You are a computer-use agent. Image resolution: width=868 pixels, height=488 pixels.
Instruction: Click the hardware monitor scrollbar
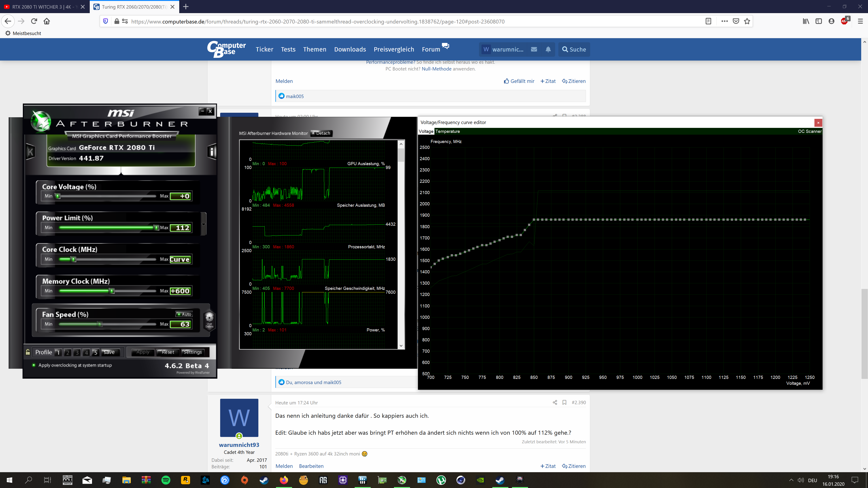[401, 156]
